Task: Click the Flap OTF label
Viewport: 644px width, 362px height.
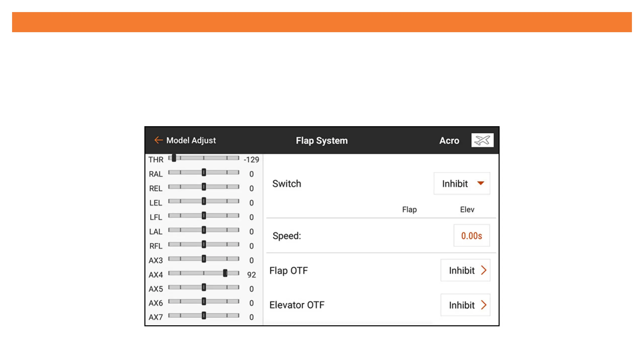Action: pos(289,270)
